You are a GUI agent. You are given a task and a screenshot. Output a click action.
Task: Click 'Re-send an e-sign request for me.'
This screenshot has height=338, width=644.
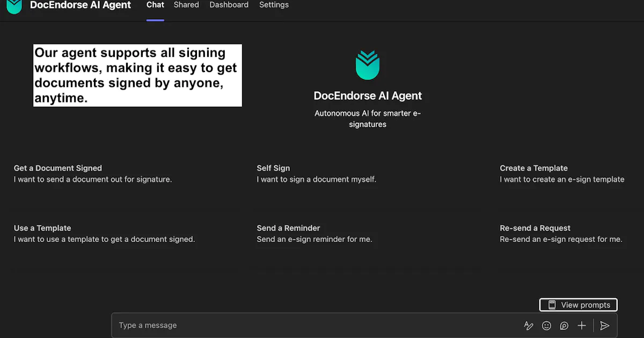pyautogui.click(x=561, y=240)
